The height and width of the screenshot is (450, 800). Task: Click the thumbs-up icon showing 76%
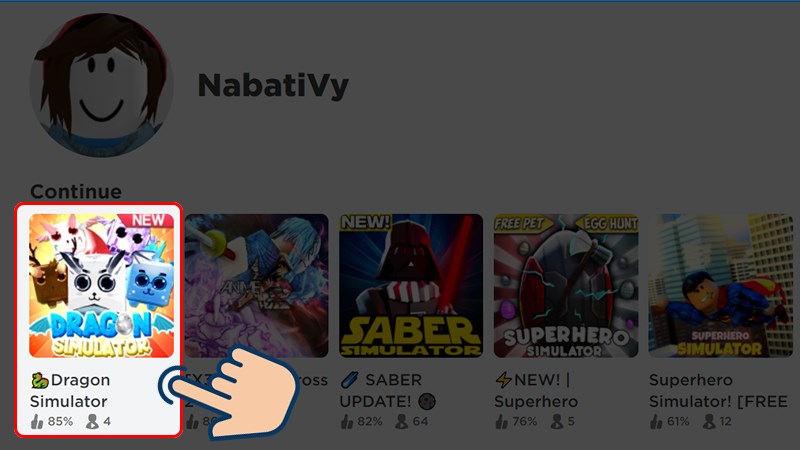(502, 421)
